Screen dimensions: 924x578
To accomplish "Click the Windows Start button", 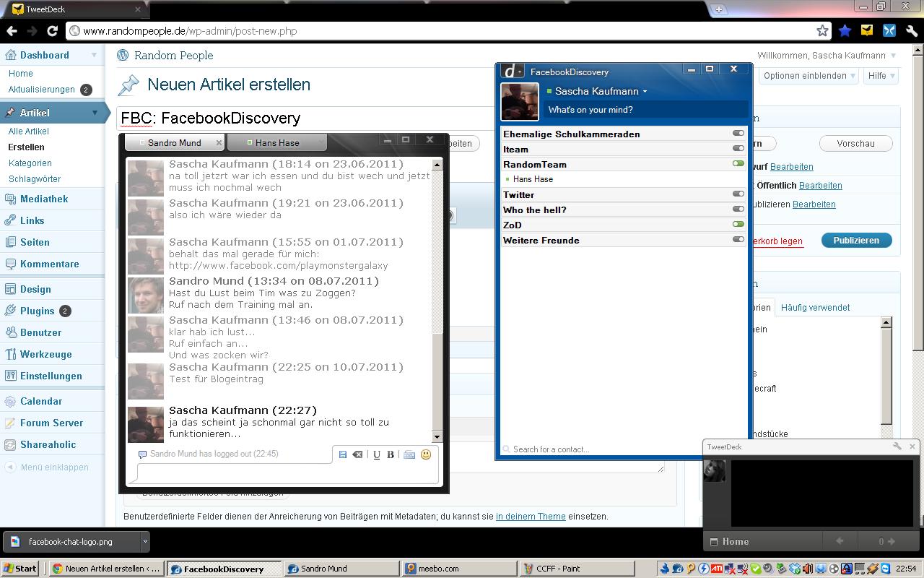I will [x=20, y=569].
